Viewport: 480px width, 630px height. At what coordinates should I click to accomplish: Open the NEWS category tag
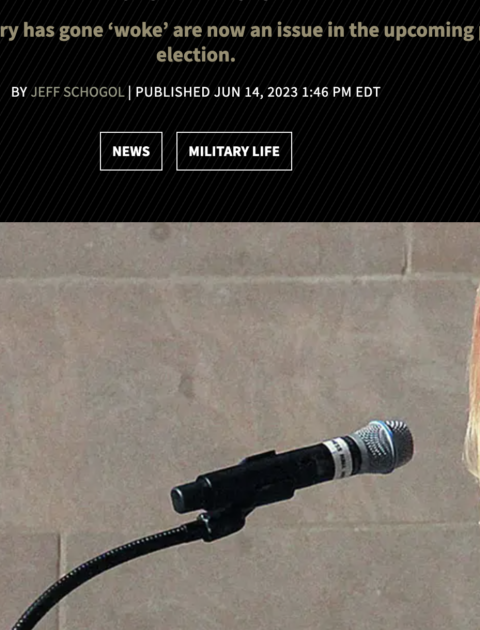coord(131,151)
